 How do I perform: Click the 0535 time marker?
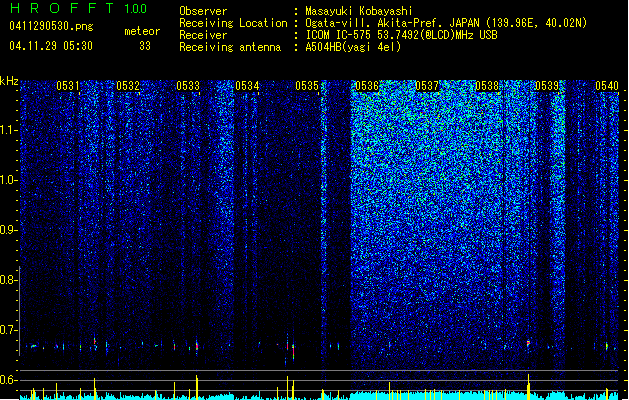coord(307,85)
